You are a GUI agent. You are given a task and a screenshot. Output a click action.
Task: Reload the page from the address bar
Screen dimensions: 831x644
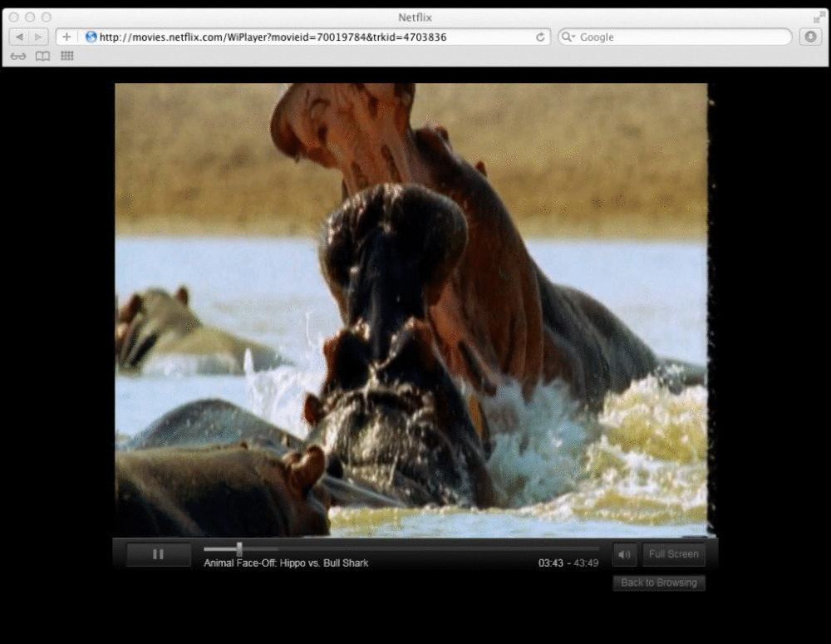[540, 37]
